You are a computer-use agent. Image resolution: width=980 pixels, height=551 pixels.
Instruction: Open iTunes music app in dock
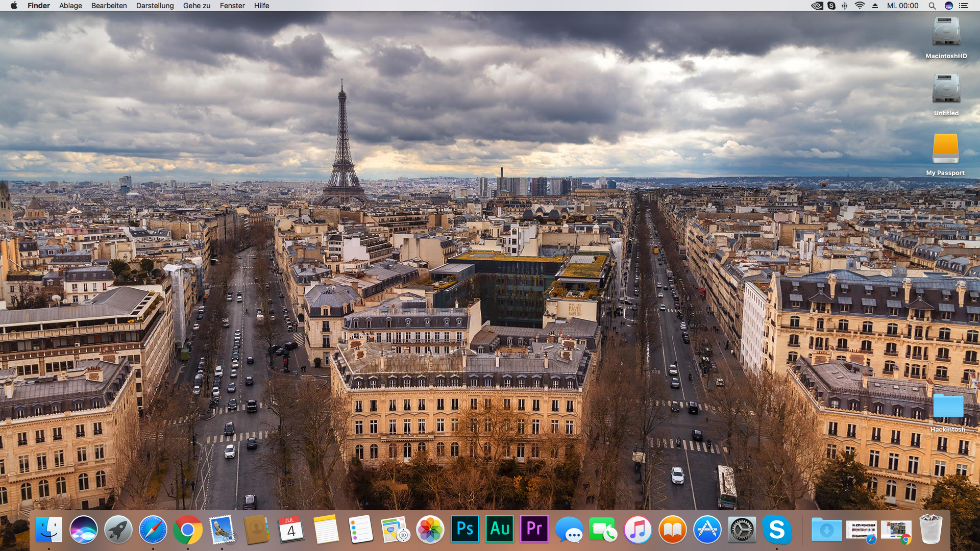638,530
